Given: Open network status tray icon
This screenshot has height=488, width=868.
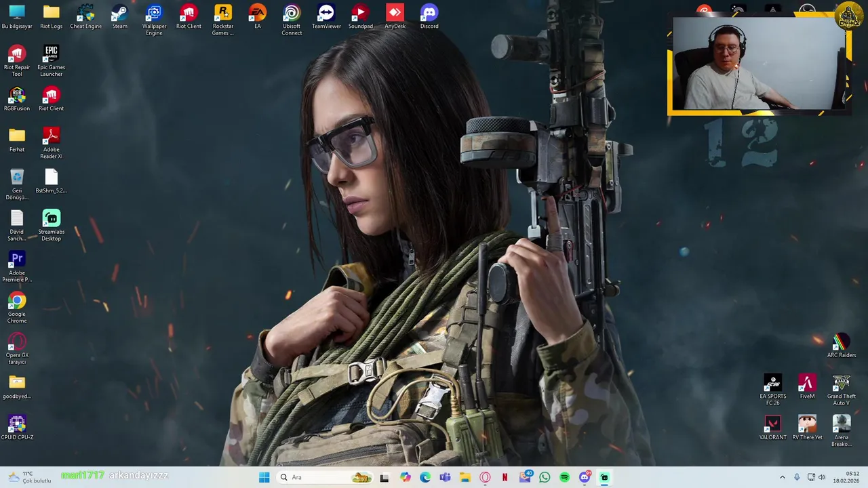Looking at the screenshot, I should pyautogui.click(x=811, y=477).
